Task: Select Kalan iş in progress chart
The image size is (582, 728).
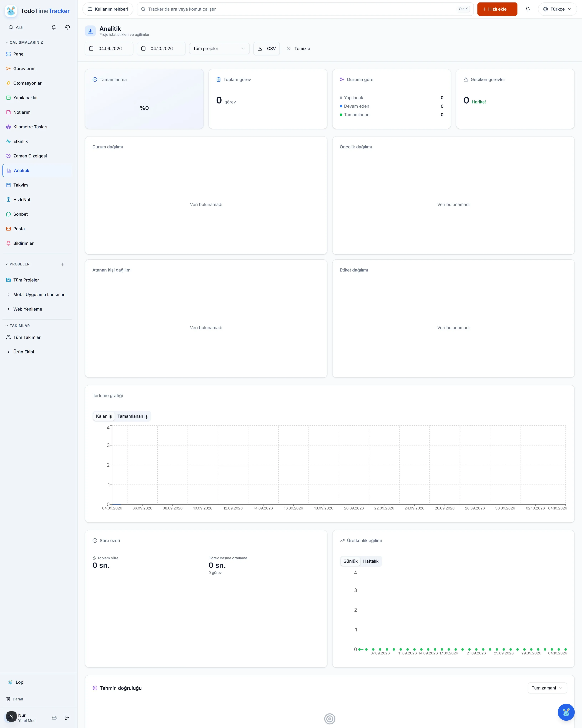Action: click(104, 416)
